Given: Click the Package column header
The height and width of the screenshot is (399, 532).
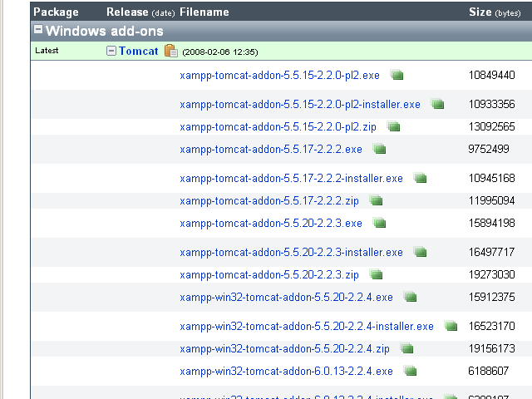Looking at the screenshot, I should 56,12.
